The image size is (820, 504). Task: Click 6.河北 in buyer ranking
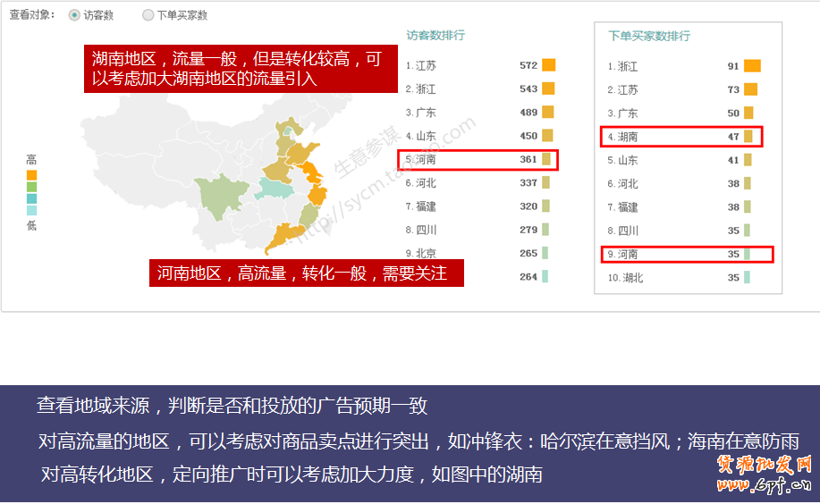(622, 184)
